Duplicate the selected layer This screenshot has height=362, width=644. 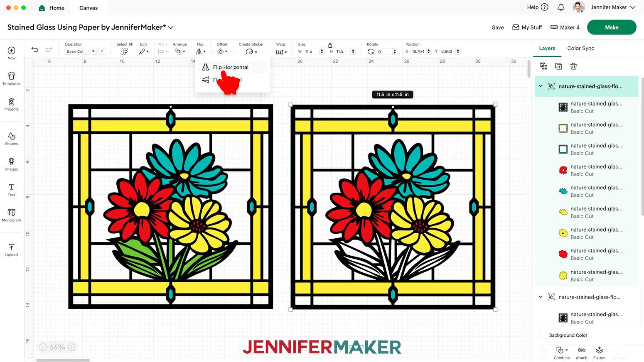click(x=558, y=66)
